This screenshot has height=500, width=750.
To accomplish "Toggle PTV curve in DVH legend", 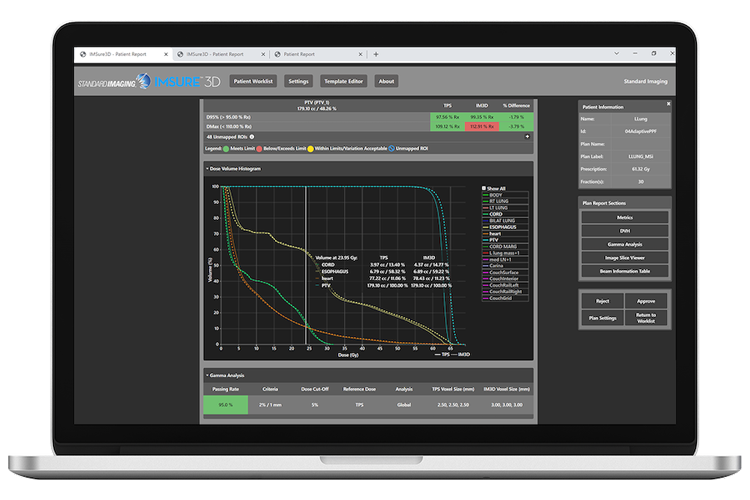I will 505,240.
